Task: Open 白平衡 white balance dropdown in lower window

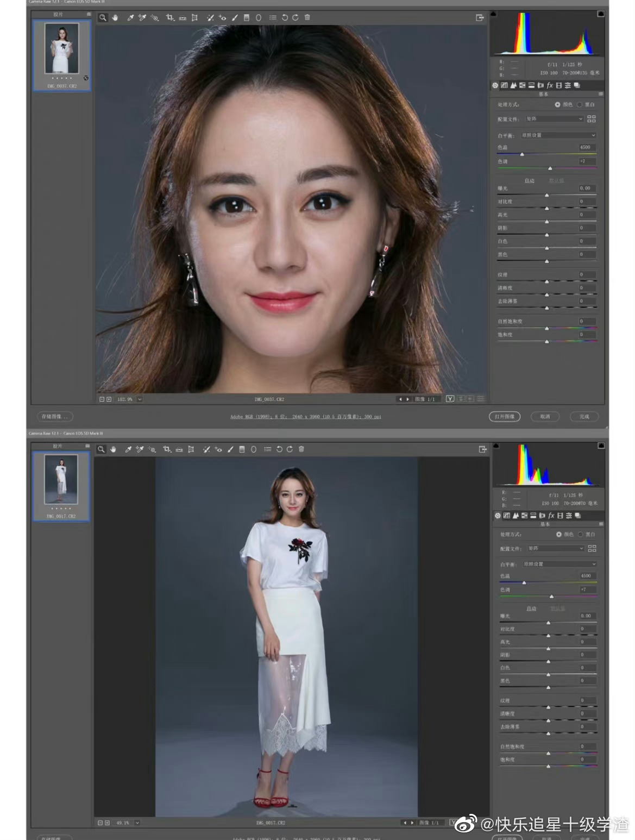Action: click(559, 564)
